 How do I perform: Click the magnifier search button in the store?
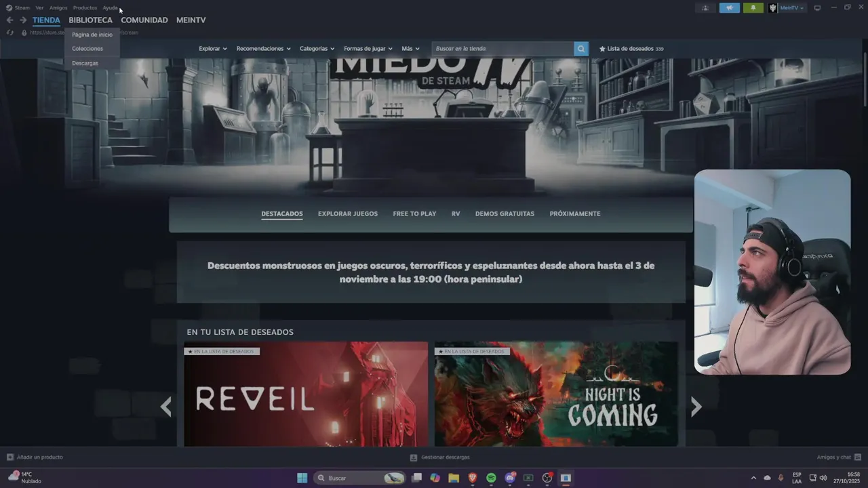coord(581,49)
